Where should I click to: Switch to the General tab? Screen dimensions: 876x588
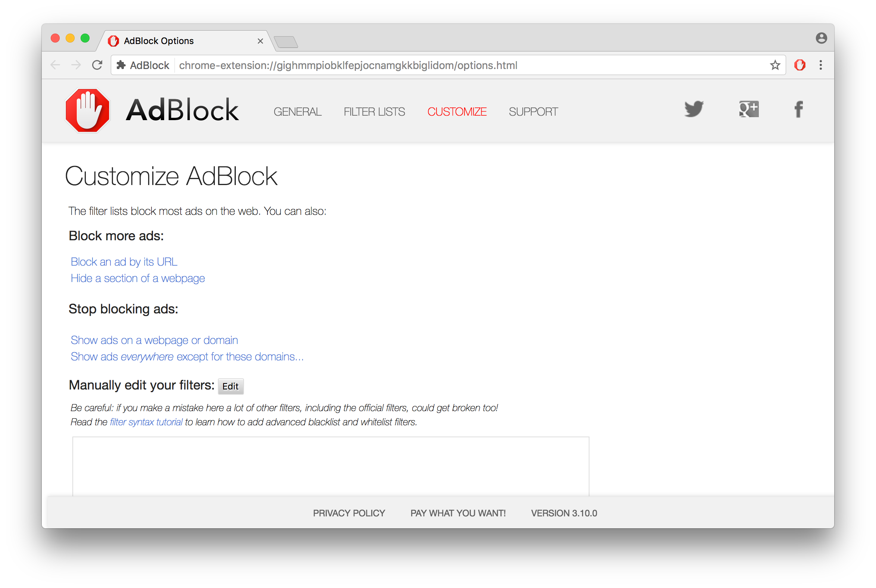pos(297,112)
